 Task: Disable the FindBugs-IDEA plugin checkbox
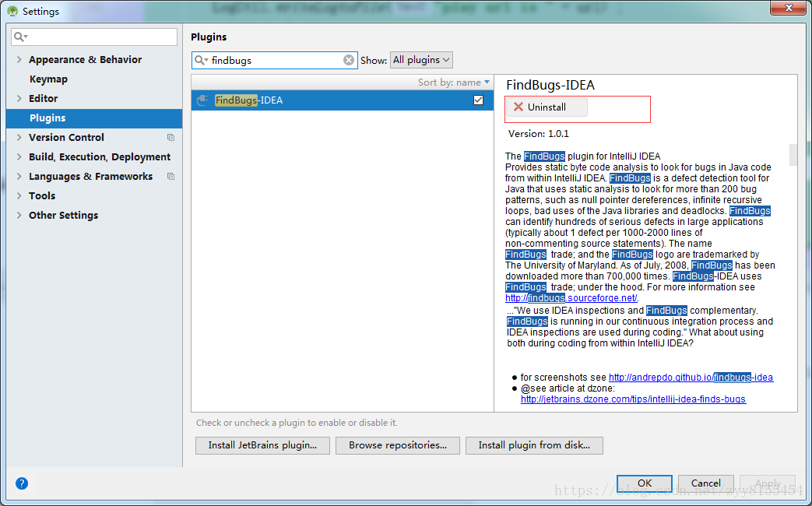click(x=479, y=100)
